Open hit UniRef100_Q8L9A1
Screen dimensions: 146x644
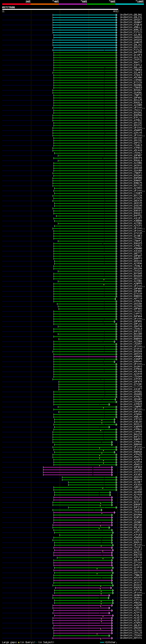point(131,15)
